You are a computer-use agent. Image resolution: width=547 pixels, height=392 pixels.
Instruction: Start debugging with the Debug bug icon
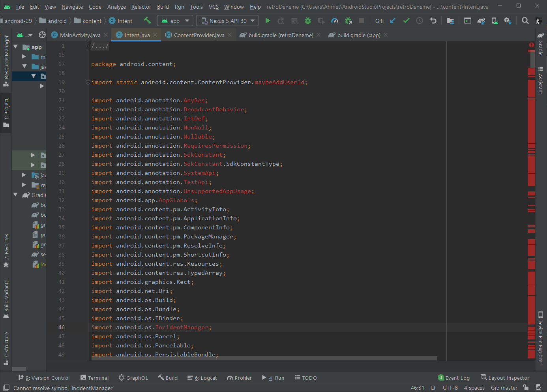(x=308, y=21)
